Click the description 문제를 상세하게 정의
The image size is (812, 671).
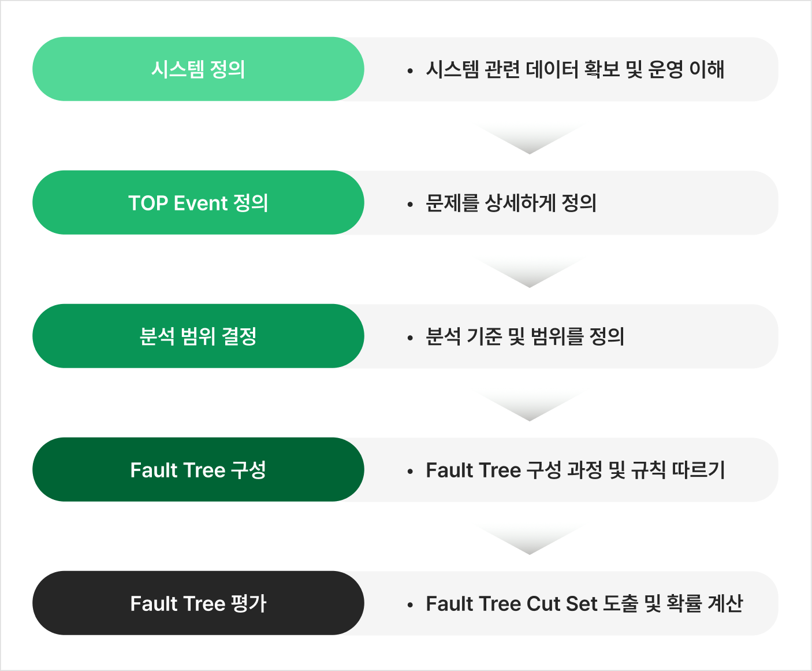(511, 203)
